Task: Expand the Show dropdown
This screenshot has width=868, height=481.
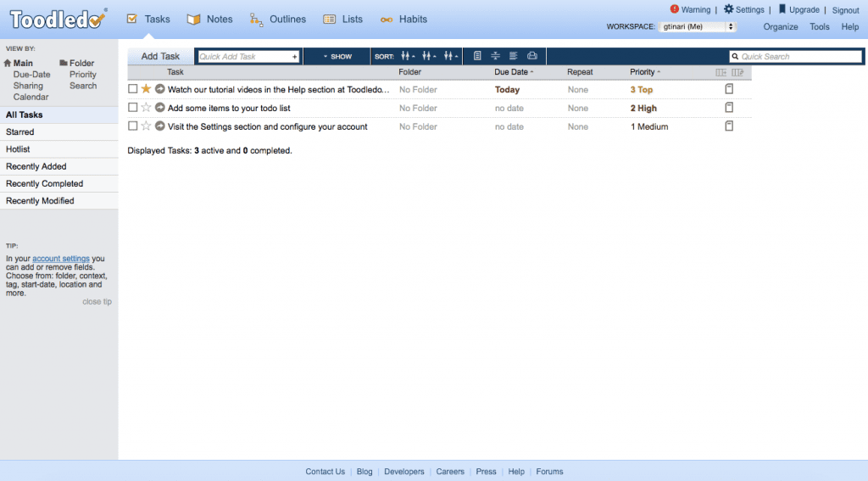Action: click(337, 57)
